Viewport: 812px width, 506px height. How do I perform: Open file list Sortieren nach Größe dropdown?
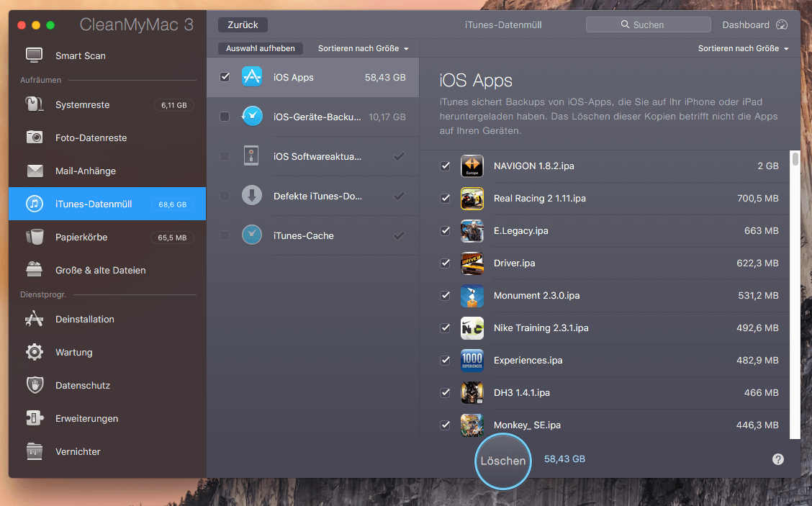coord(744,48)
